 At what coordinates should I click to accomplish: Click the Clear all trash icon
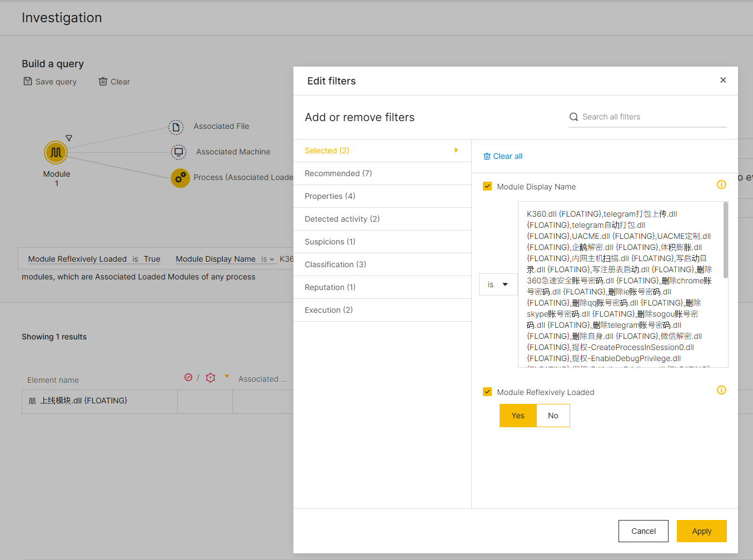(487, 156)
